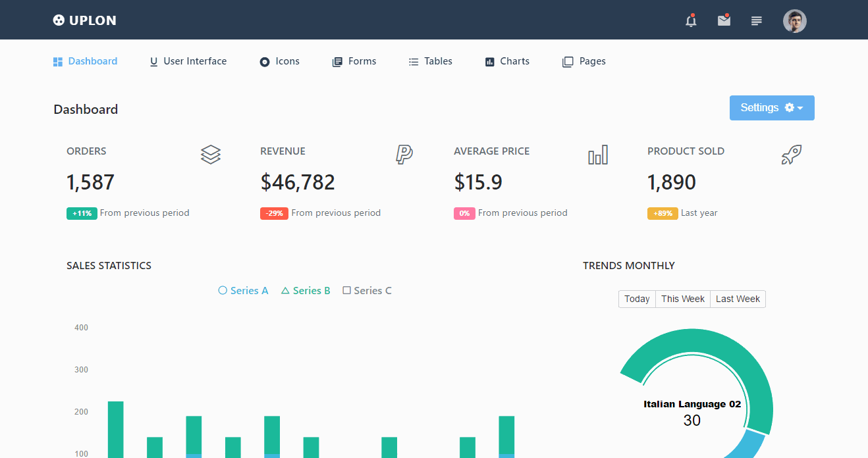The width and height of the screenshot is (868, 458).
Task: Open the notifications bell icon
Action: (691, 21)
